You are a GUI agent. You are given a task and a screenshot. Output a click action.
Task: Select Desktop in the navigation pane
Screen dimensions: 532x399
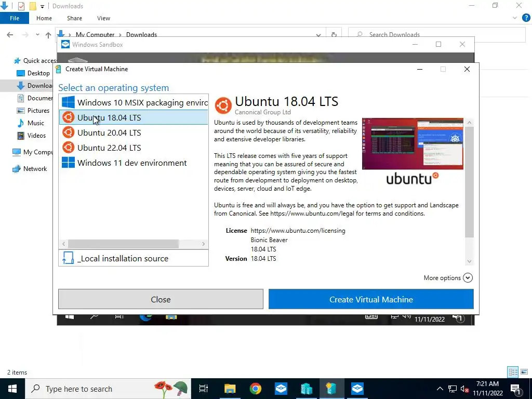33,73
